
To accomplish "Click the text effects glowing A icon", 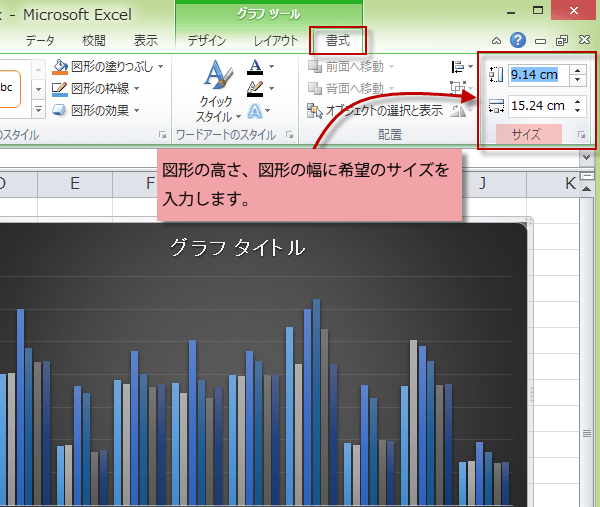I will click(x=254, y=111).
